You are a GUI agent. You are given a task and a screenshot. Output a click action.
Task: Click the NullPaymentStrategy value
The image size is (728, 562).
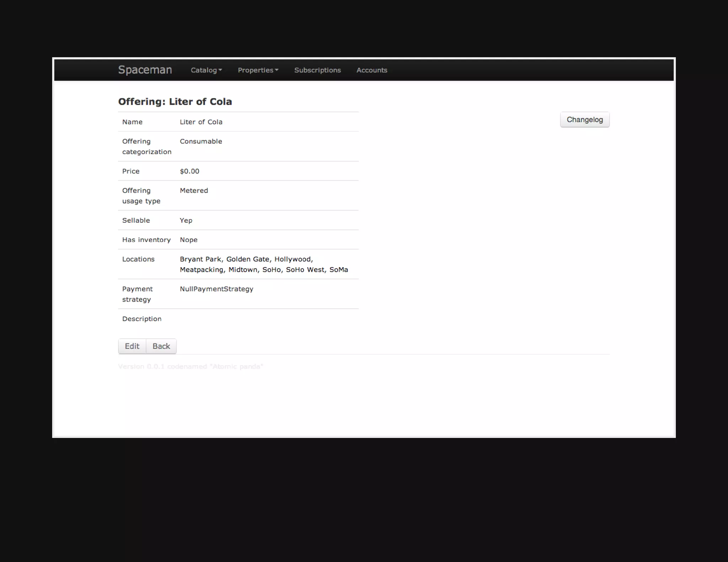[216, 289]
